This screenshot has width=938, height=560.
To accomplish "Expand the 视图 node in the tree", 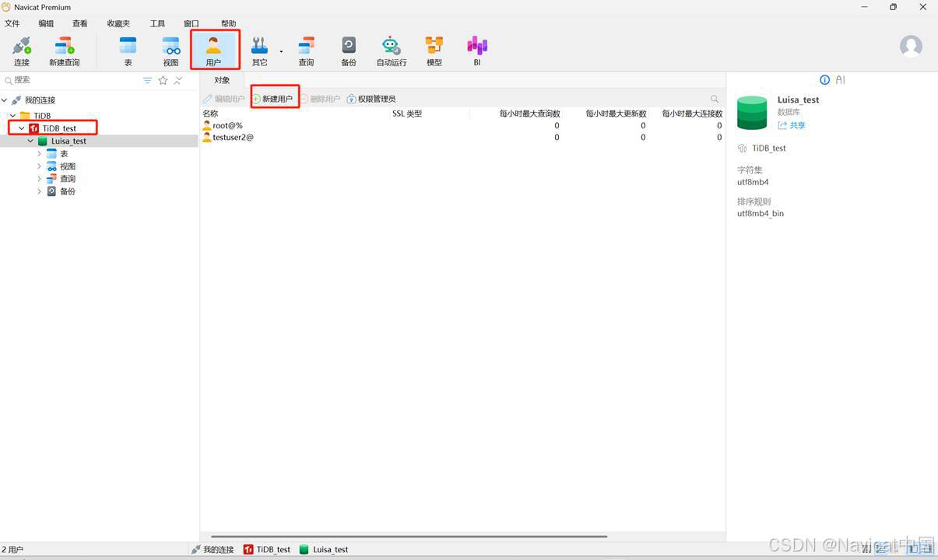I will pyautogui.click(x=39, y=166).
